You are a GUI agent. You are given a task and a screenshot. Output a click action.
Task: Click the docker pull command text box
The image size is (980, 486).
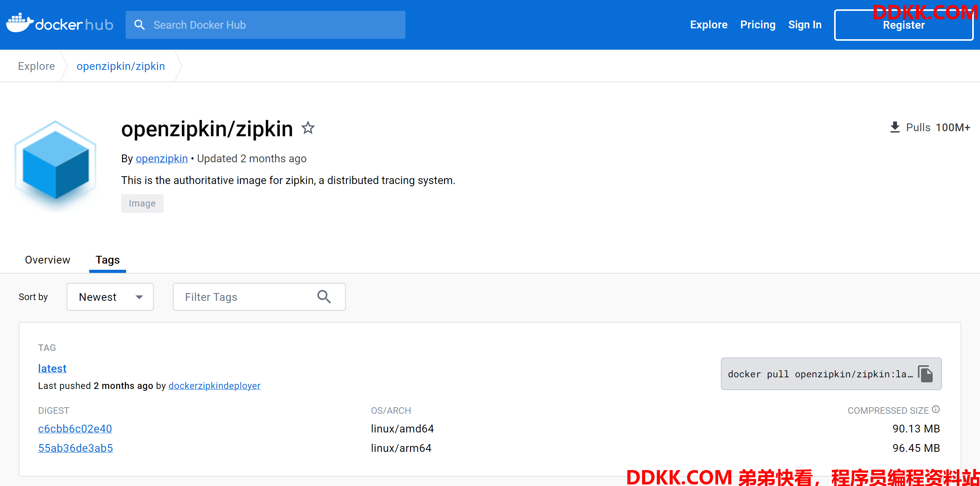(x=831, y=374)
